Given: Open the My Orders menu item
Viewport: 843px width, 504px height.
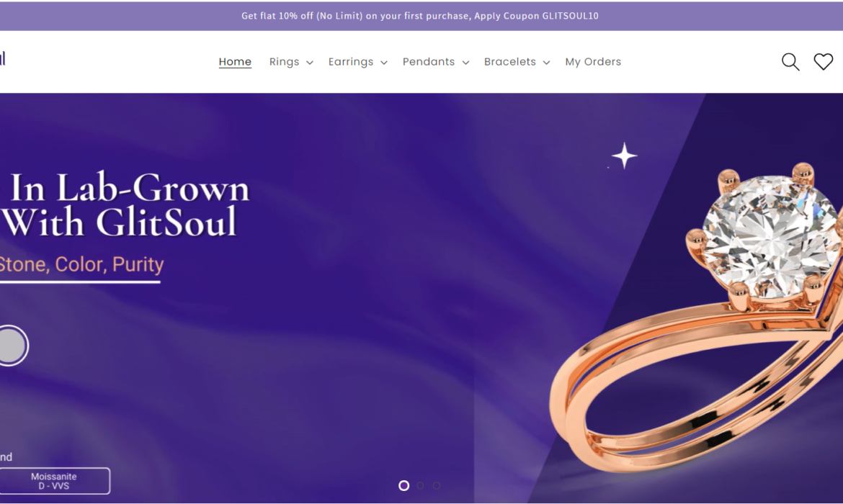Looking at the screenshot, I should pos(593,62).
